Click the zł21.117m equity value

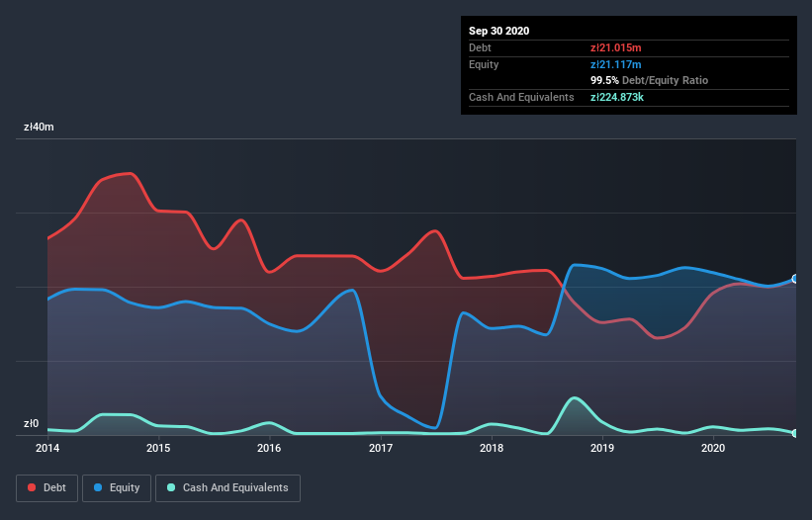616,64
